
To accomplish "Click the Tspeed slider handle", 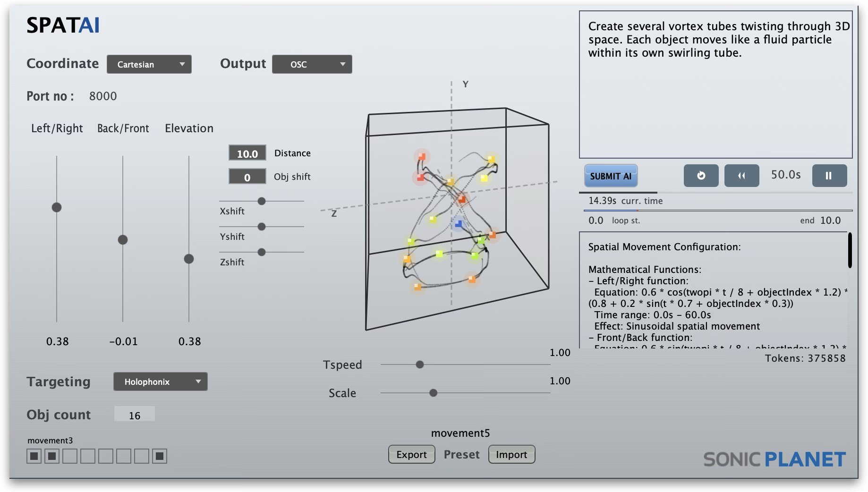I will 419,365.
